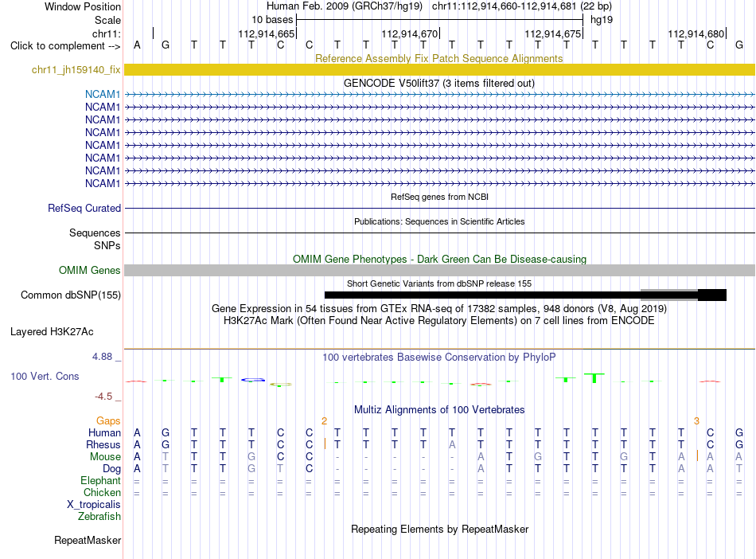Viewport: 756px width, 559px height.
Task: Click the Chicken alignment row label
Action: [102, 492]
